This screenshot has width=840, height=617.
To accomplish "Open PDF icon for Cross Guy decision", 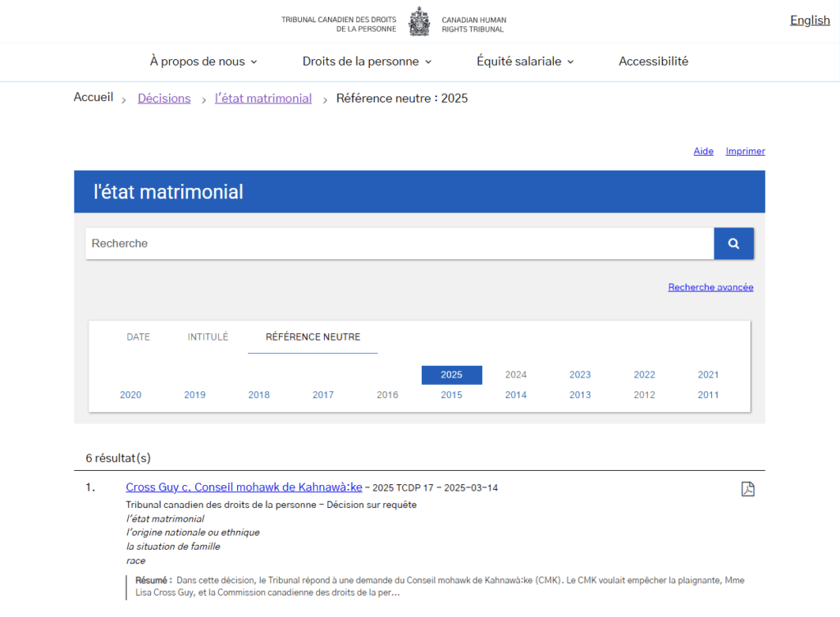I will (747, 489).
